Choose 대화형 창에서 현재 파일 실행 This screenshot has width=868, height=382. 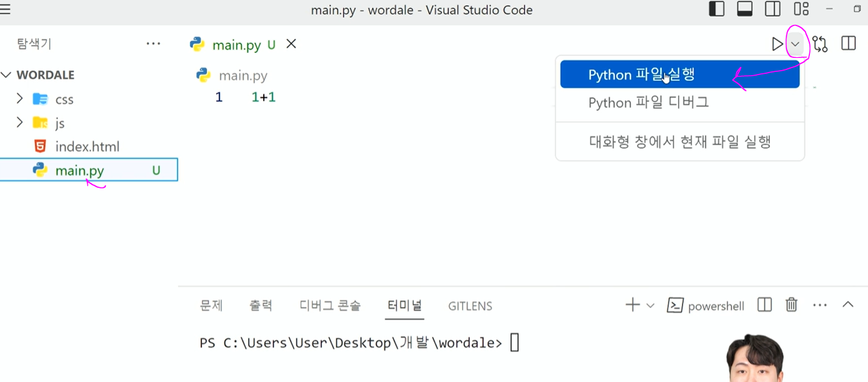pos(680,141)
